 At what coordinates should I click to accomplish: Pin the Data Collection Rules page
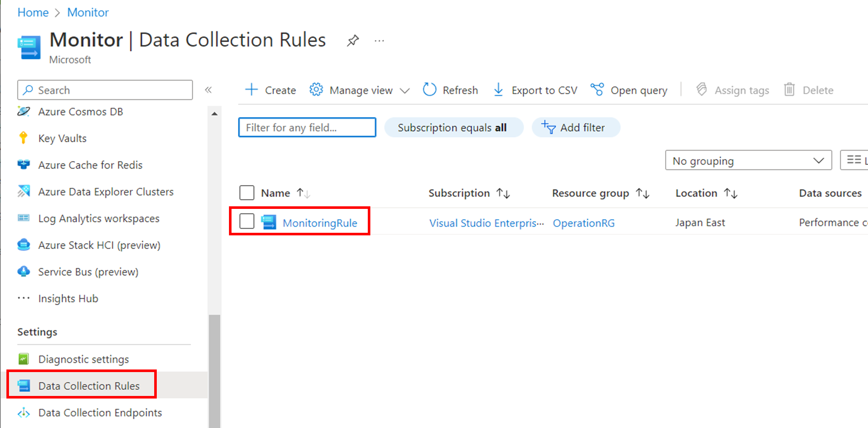353,40
